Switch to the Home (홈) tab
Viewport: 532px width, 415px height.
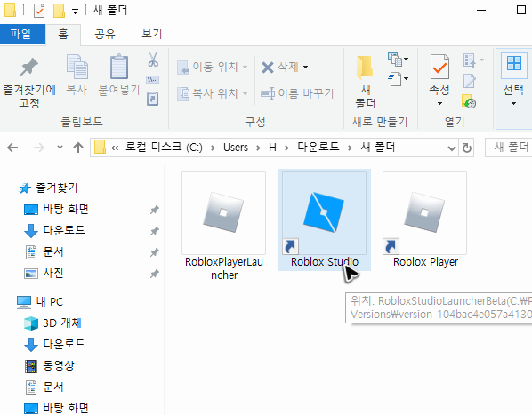click(63, 35)
